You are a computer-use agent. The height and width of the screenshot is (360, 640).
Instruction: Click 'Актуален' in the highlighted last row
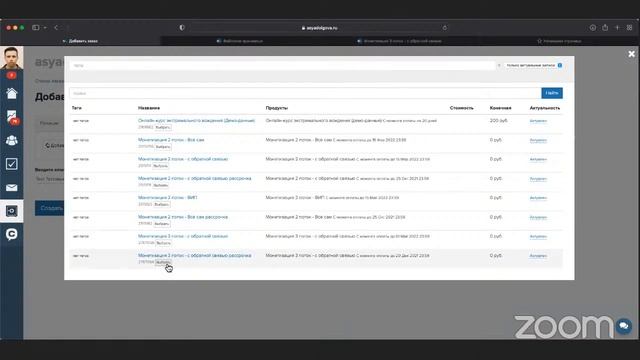(538, 256)
